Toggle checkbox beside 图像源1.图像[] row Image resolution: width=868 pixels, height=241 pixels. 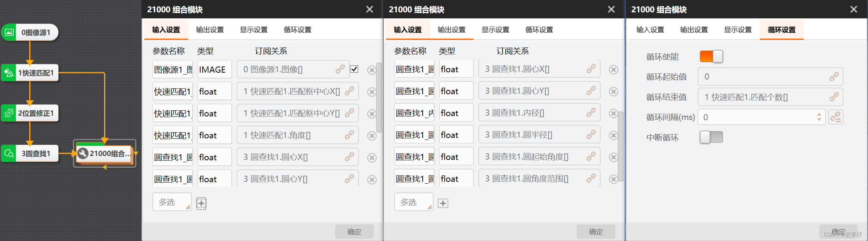(354, 69)
